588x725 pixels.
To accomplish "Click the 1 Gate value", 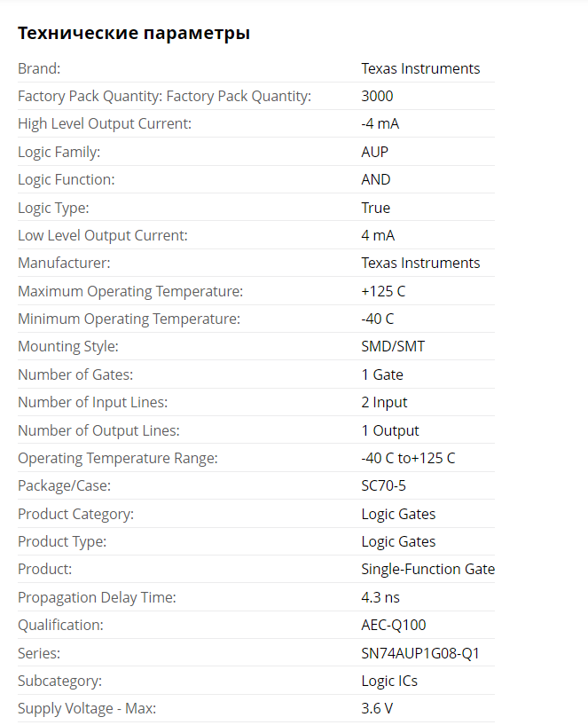I will 382,374.
